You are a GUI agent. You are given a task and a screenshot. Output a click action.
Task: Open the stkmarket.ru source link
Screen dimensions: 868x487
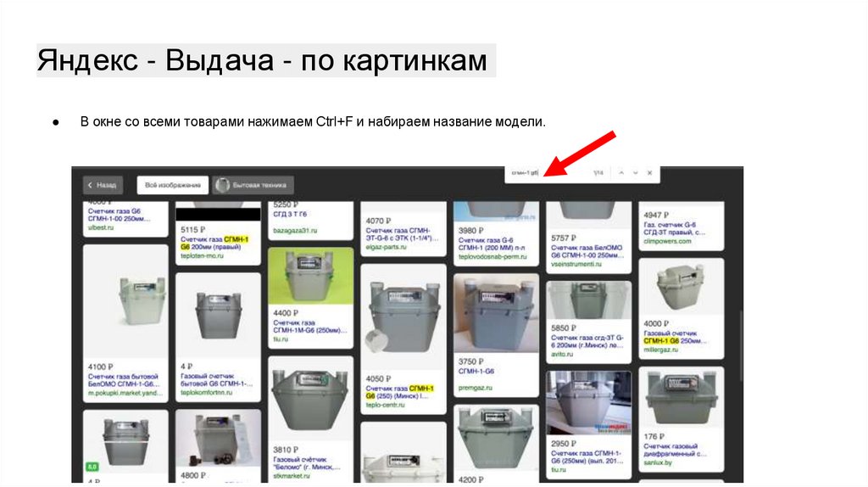(x=292, y=475)
